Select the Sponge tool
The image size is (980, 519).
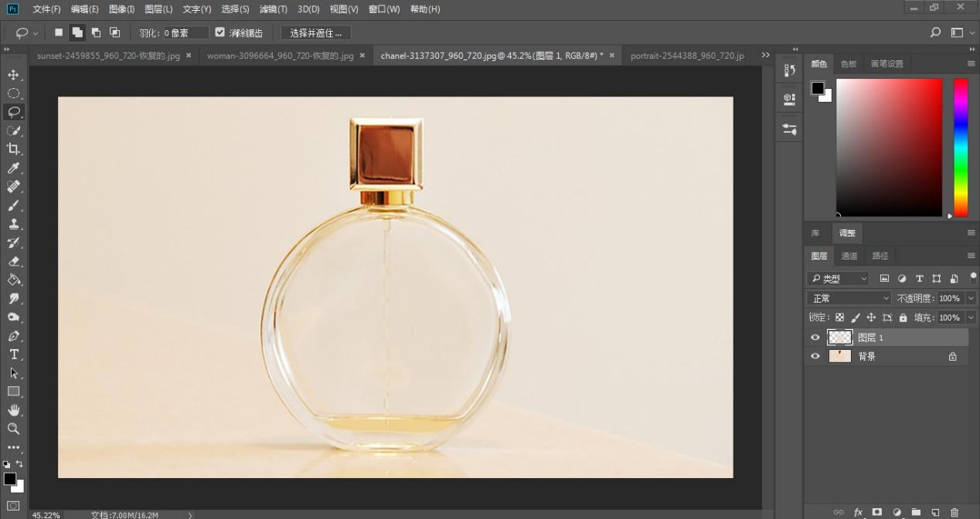[13, 317]
